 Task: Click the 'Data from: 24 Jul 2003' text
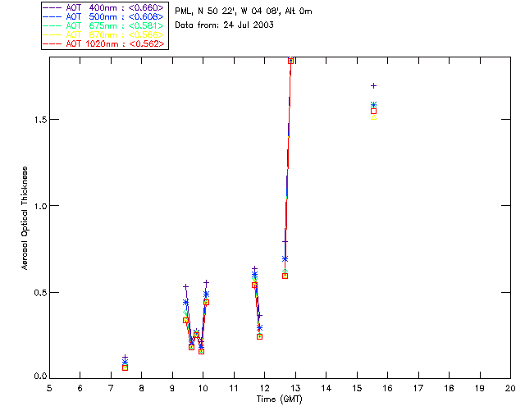tap(224, 25)
